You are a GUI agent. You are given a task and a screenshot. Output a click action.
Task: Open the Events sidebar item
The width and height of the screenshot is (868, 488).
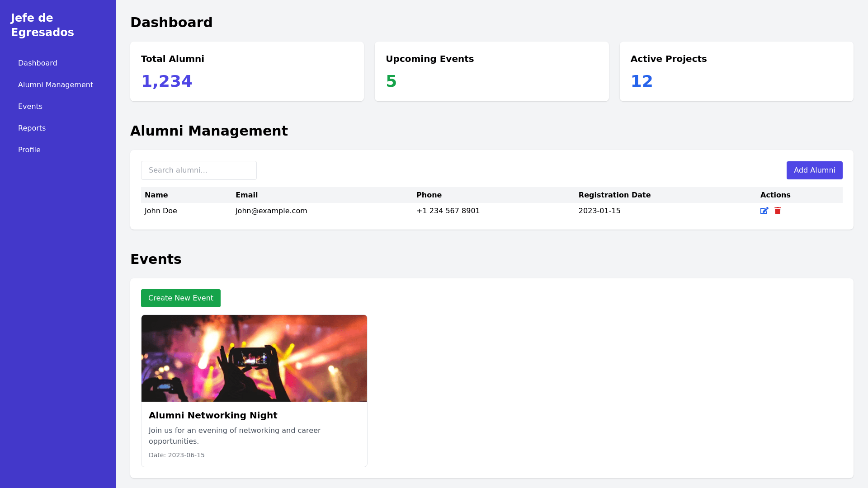tap(30, 107)
